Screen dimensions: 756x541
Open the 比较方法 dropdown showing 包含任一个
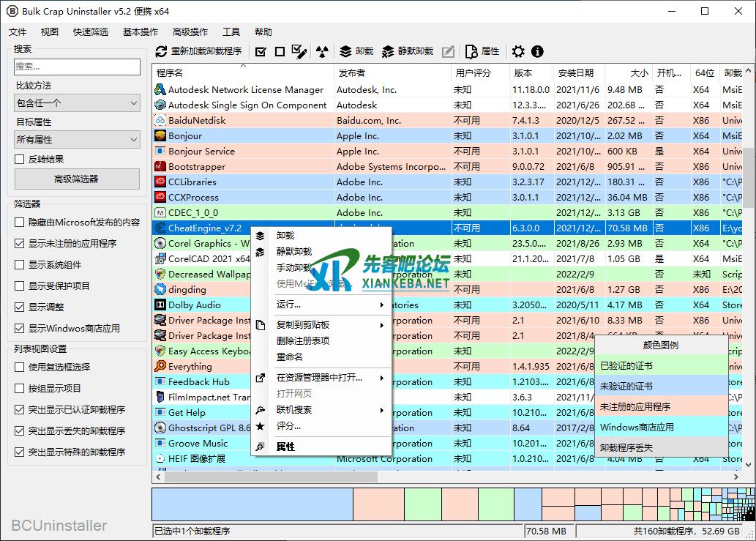pos(77,103)
